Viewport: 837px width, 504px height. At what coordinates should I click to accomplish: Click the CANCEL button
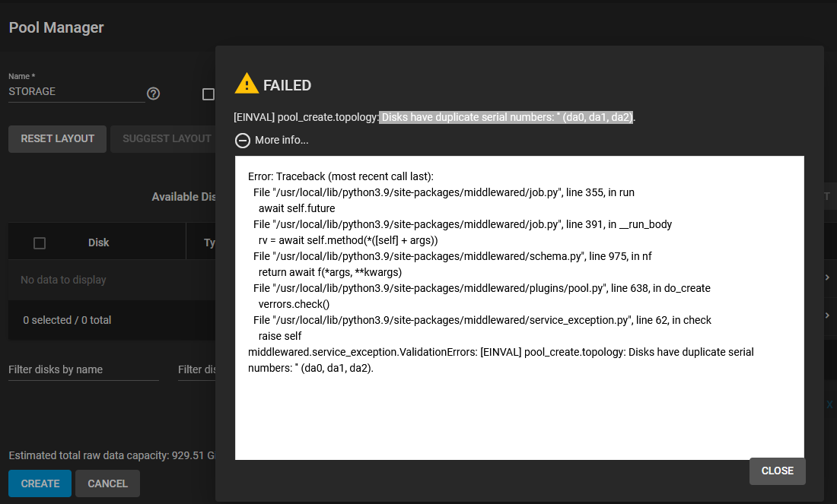tap(108, 483)
